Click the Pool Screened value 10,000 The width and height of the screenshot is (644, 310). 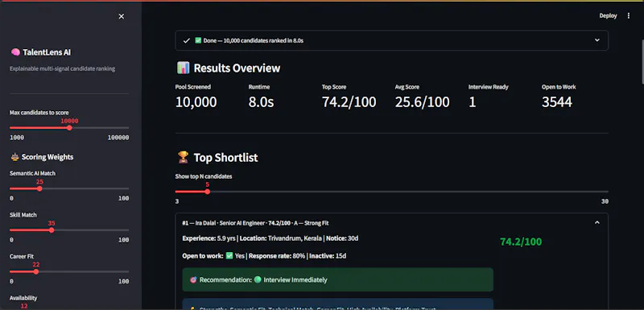click(196, 101)
